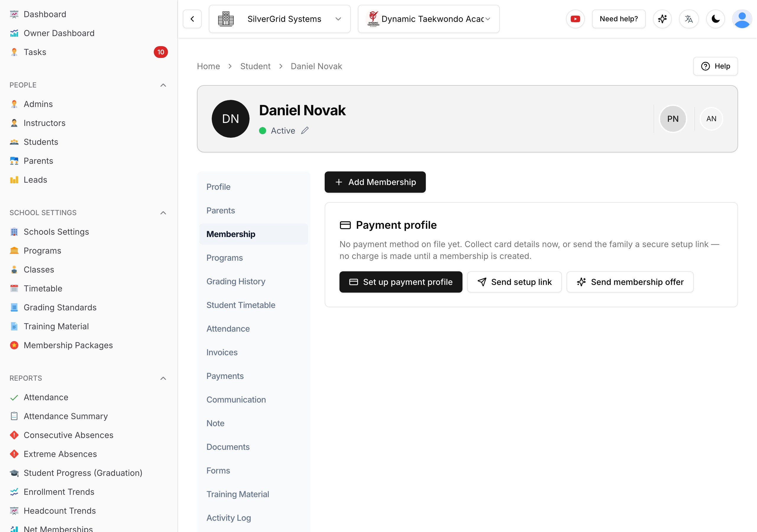Collapse the SCHOOL SETTINGS section
The width and height of the screenshot is (757, 532).
point(163,213)
